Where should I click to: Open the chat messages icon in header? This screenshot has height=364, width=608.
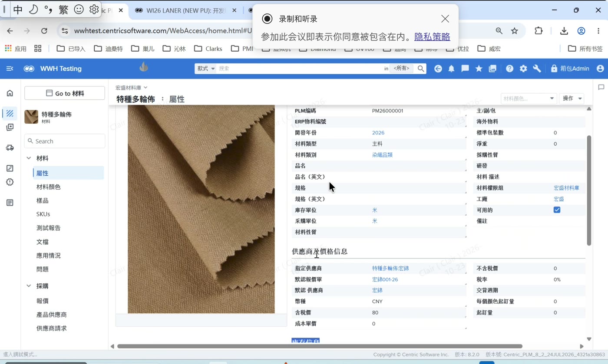(x=465, y=69)
